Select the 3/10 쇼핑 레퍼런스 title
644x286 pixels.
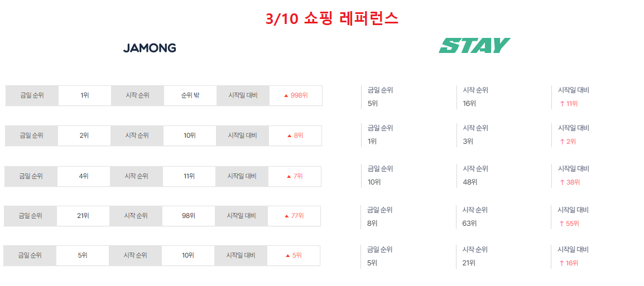pos(332,19)
